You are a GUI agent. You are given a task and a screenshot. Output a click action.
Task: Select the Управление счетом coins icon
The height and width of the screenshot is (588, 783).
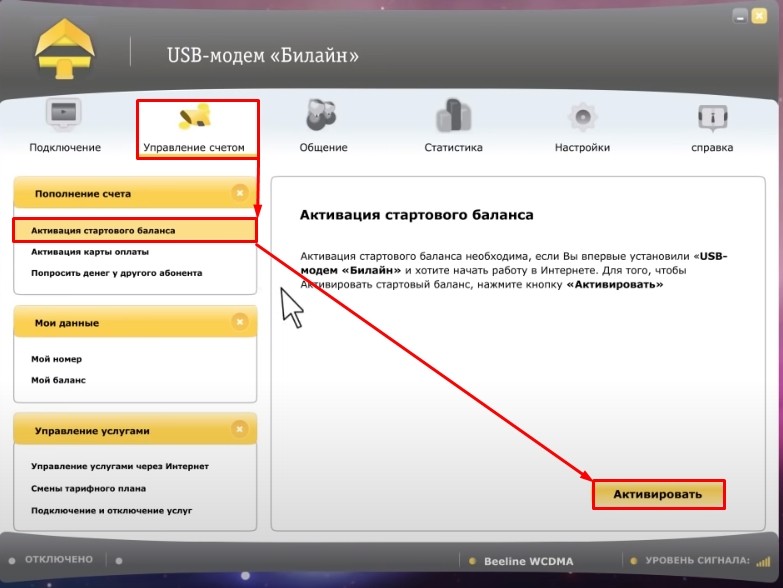195,117
